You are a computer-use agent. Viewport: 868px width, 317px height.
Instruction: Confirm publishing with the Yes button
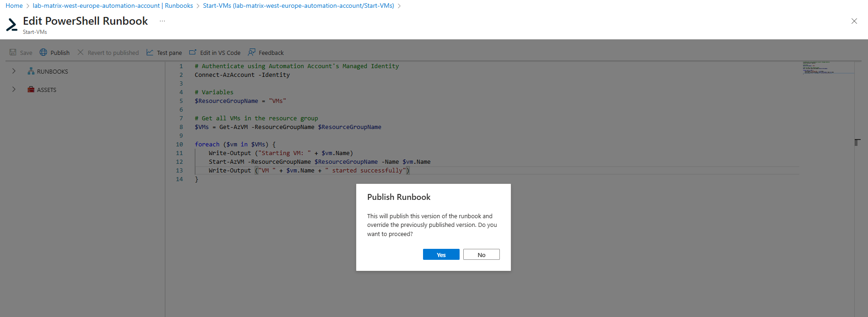(441, 254)
